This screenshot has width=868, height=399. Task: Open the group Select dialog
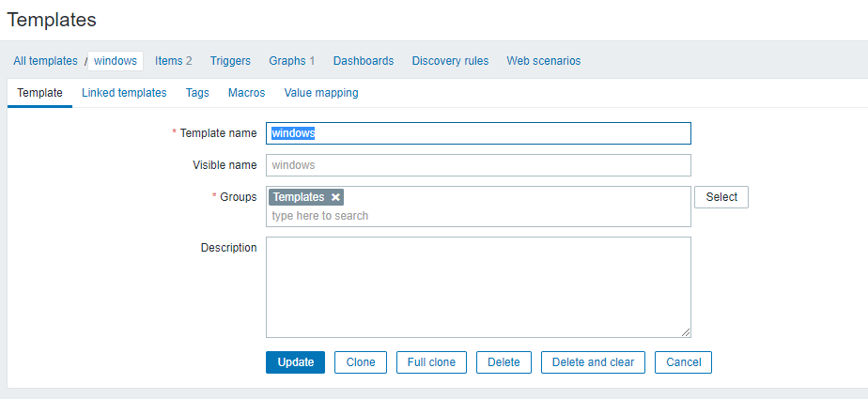(721, 197)
